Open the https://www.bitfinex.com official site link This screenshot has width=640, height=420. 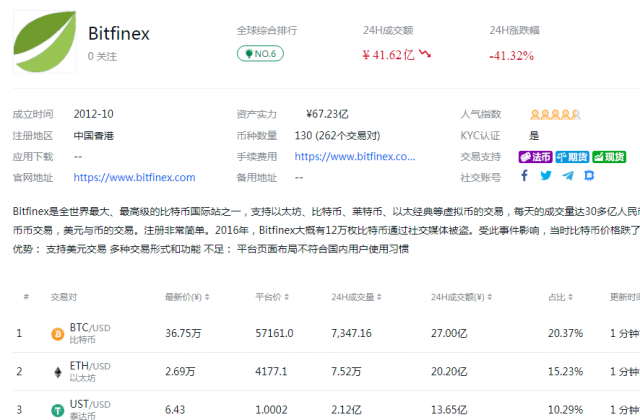coord(134,177)
